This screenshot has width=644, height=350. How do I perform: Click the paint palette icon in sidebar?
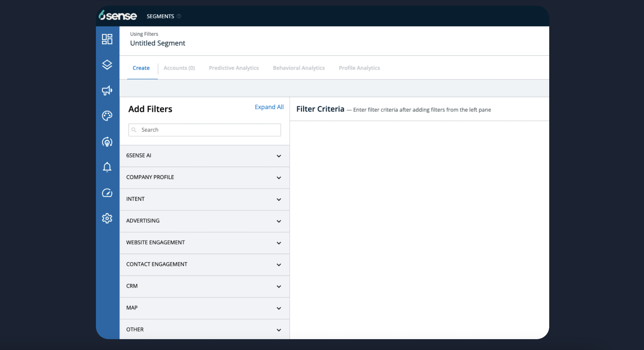pyautogui.click(x=107, y=116)
